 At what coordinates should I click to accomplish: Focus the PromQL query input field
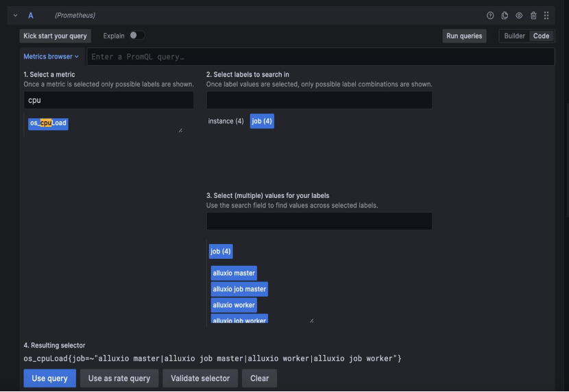click(320, 57)
